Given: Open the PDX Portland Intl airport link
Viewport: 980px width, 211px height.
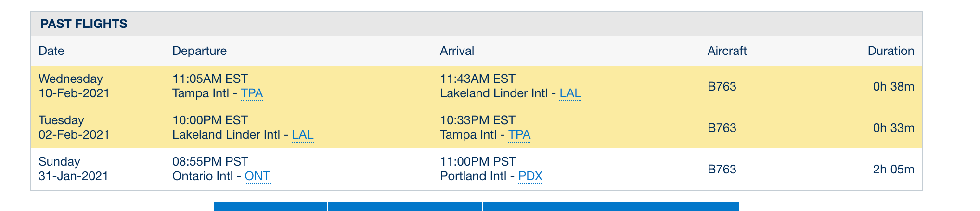Looking at the screenshot, I should pyautogui.click(x=530, y=176).
